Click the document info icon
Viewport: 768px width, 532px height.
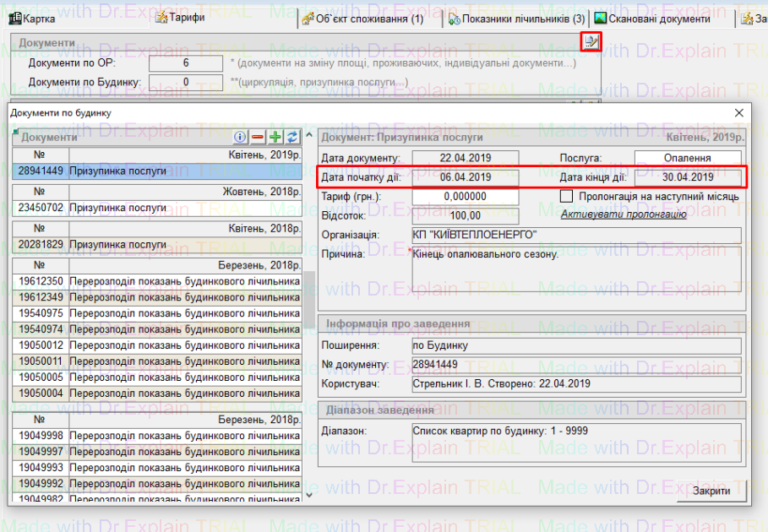coord(240,137)
